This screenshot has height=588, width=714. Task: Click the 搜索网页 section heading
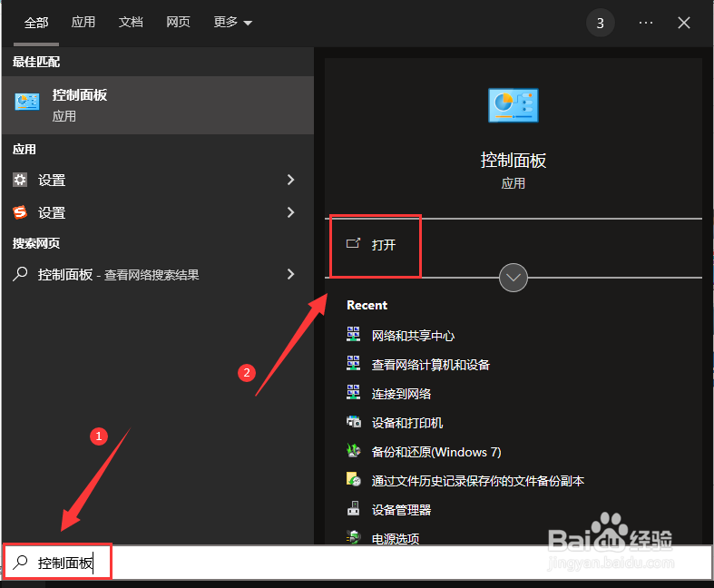[36, 243]
